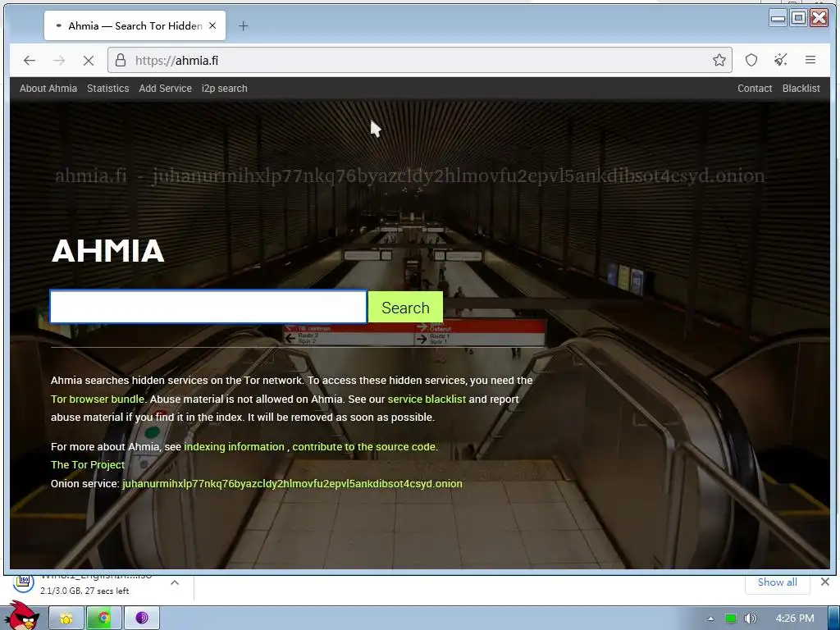This screenshot has width=840, height=630.
Task: Open the volume speaker tray icon
Action: point(750,619)
